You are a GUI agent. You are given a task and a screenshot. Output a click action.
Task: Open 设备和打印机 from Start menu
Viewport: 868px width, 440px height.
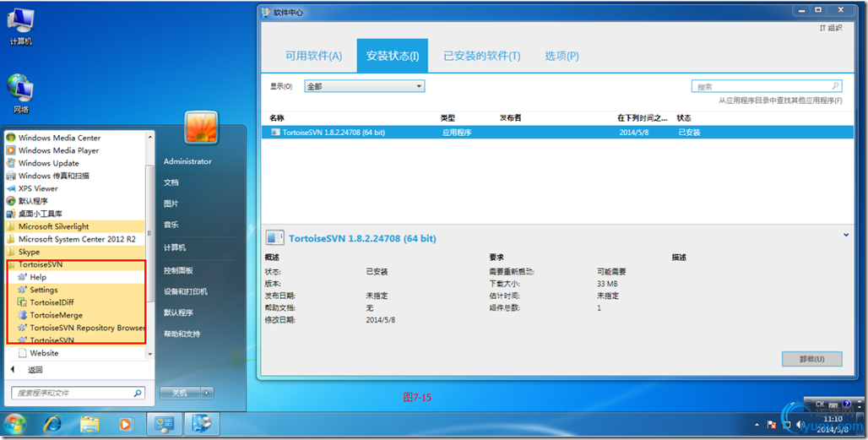pos(186,291)
